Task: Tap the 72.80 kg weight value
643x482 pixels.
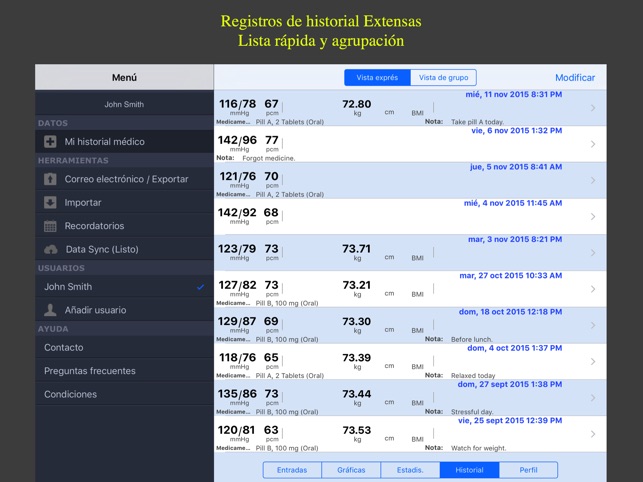Action: (357, 104)
